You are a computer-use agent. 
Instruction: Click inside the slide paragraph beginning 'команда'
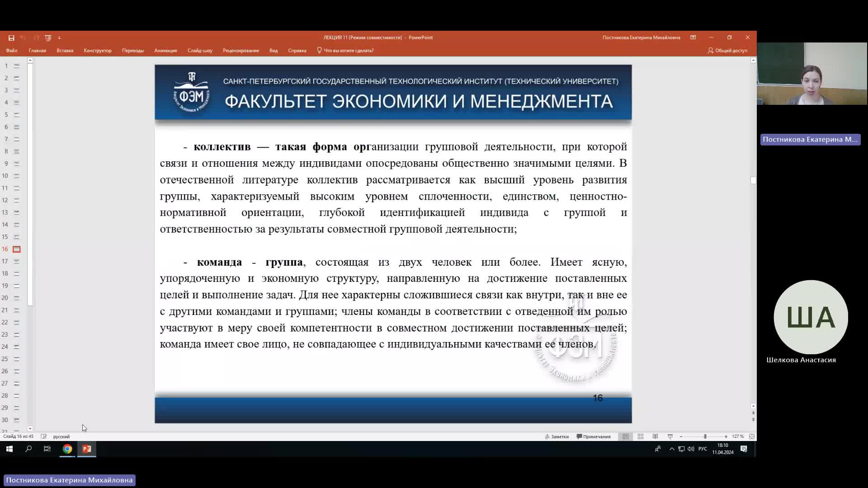coord(393,303)
